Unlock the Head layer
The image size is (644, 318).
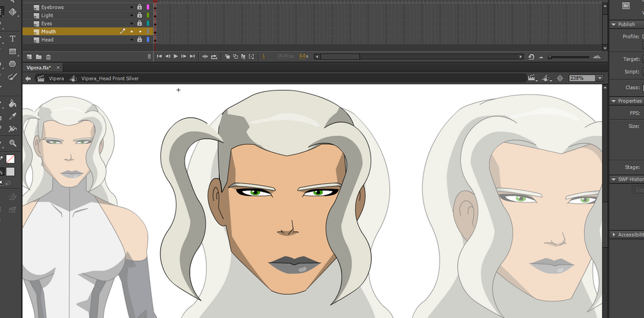(x=140, y=40)
